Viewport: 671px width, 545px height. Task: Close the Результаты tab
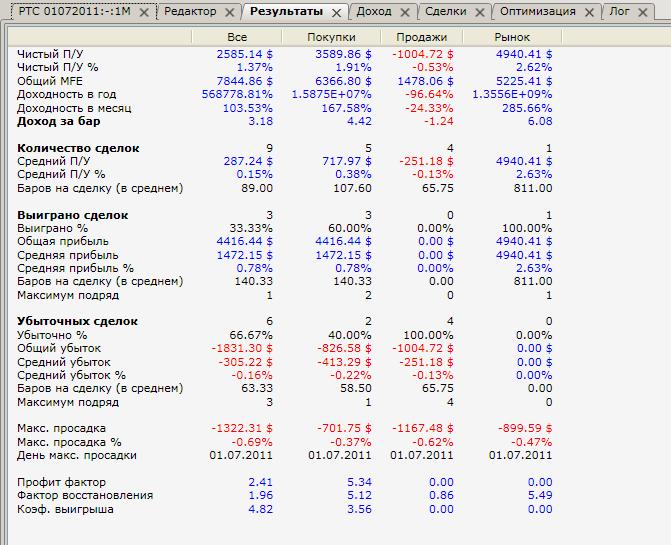tap(337, 13)
